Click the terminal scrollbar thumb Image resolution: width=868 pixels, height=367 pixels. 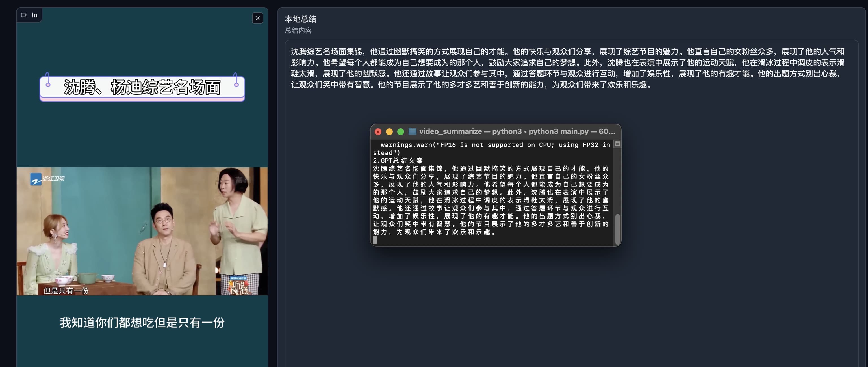[617, 229]
